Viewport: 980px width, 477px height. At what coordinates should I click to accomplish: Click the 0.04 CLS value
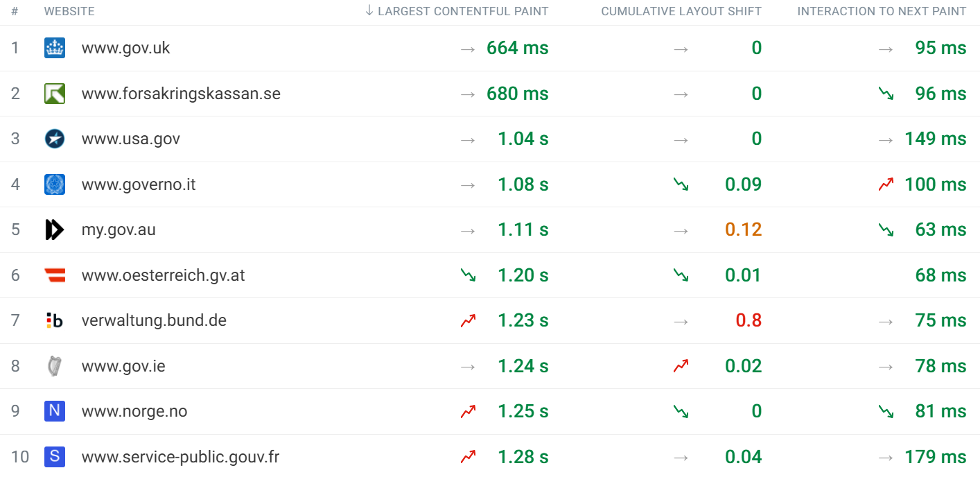[x=744, y=457]
